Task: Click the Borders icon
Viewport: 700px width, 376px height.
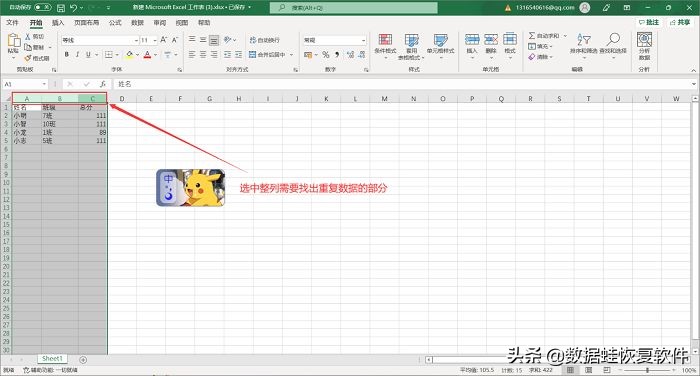Action: coord(108,54)
